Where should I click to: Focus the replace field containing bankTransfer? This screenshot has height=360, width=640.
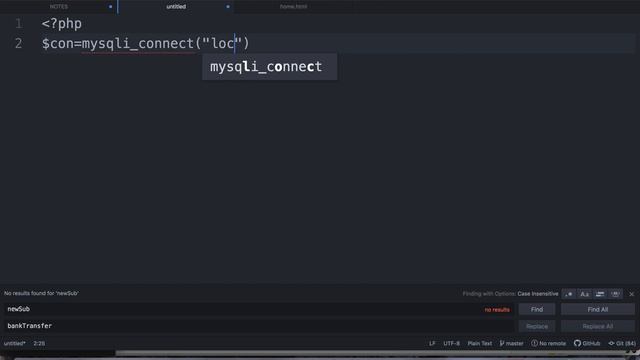click(259, 326)
